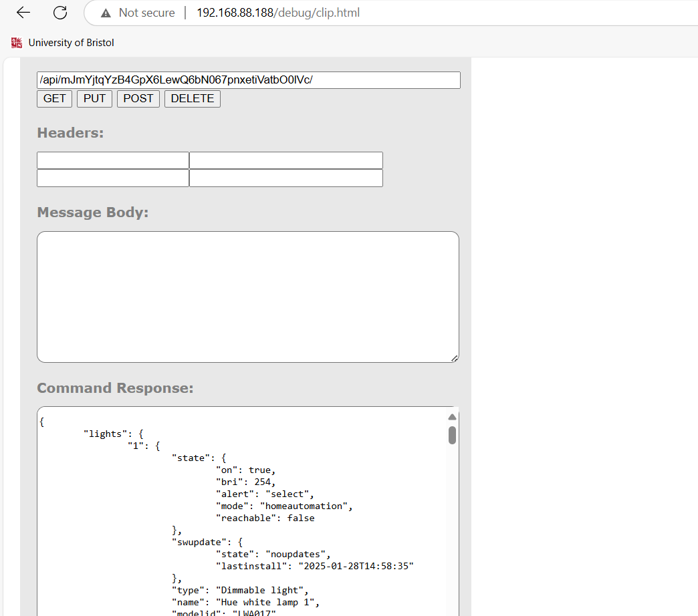This screenshot has width=698, height=616.
Task: Click the PUT button
Action: point(94,99)
